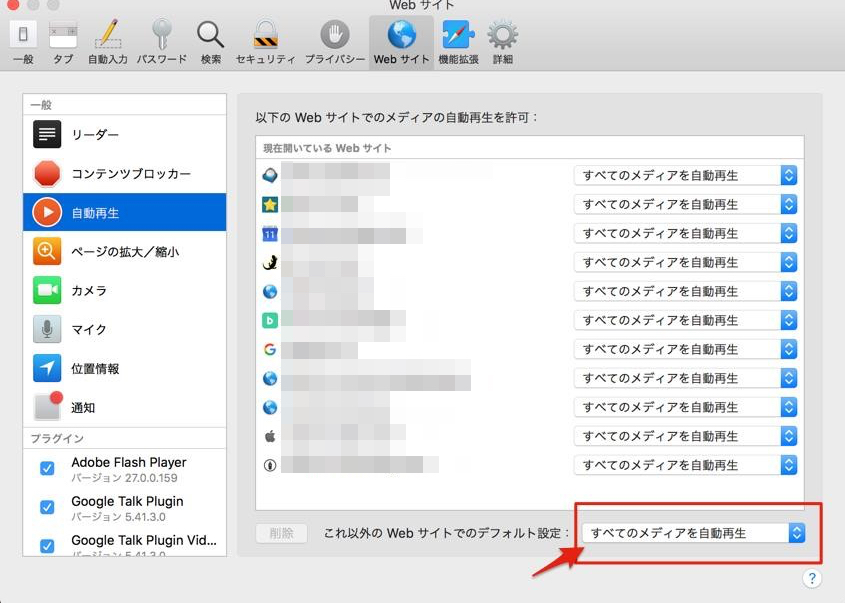Open autoplay dropdown for the green b icon site
This screenshot has height=603, width=845.
[x=685, y=321]
